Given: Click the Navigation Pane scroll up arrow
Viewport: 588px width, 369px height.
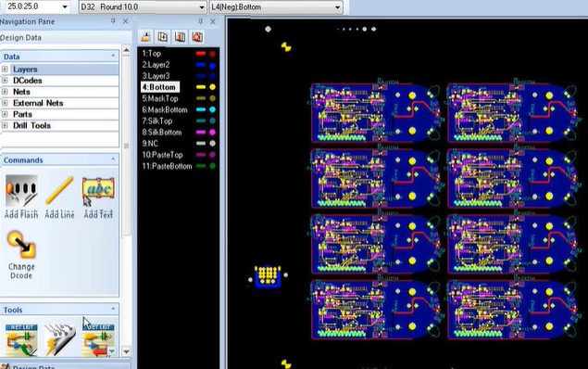Looking at the screenshot, I should [x=126, y=49].
